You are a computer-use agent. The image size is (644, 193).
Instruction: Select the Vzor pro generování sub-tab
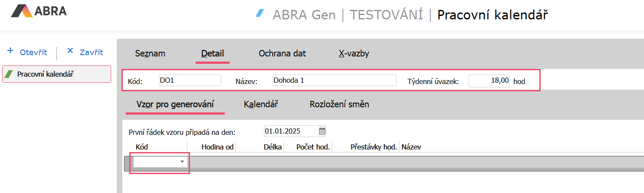(x=175, y=104)
